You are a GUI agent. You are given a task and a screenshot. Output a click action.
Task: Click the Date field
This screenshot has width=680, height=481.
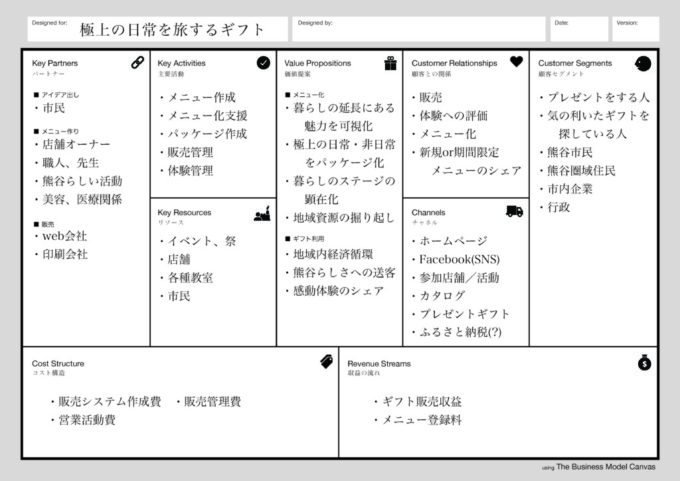pyautogui.click(x=579, y=29)
